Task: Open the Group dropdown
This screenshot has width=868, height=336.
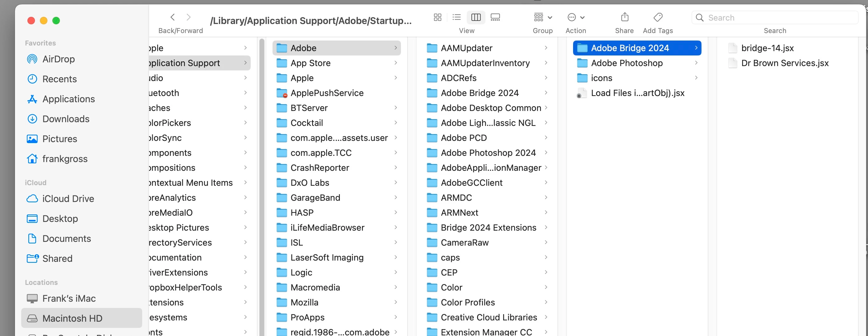Action: point(542,17)
